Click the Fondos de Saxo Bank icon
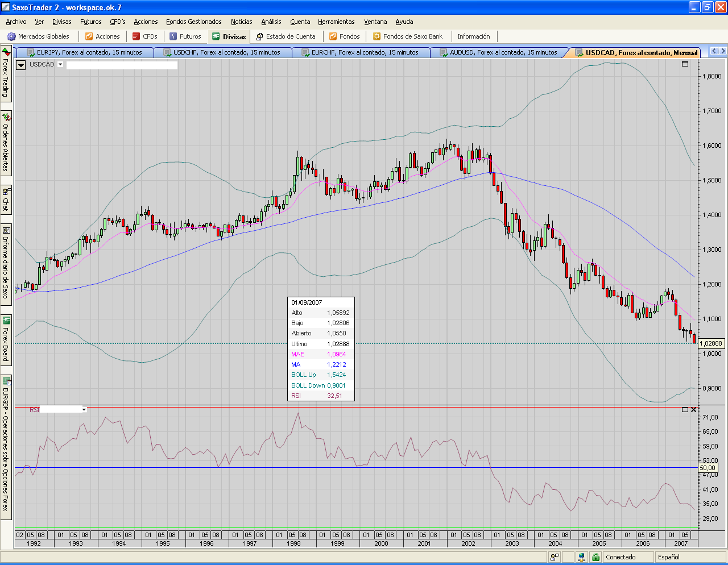The image size is (728, 565). click(x=377, y=36)
